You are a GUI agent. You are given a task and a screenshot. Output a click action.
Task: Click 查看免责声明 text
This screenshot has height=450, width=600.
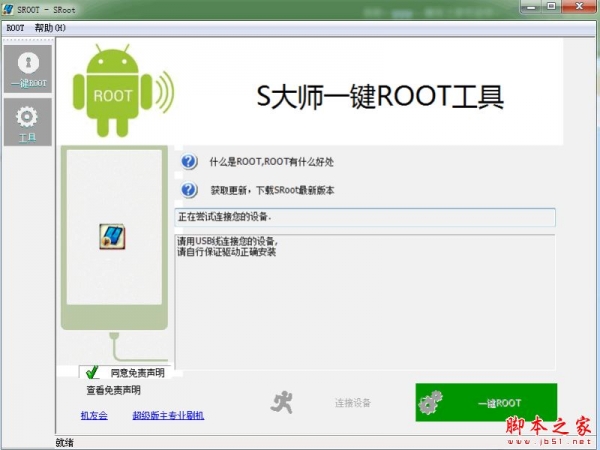pos(113,390)
